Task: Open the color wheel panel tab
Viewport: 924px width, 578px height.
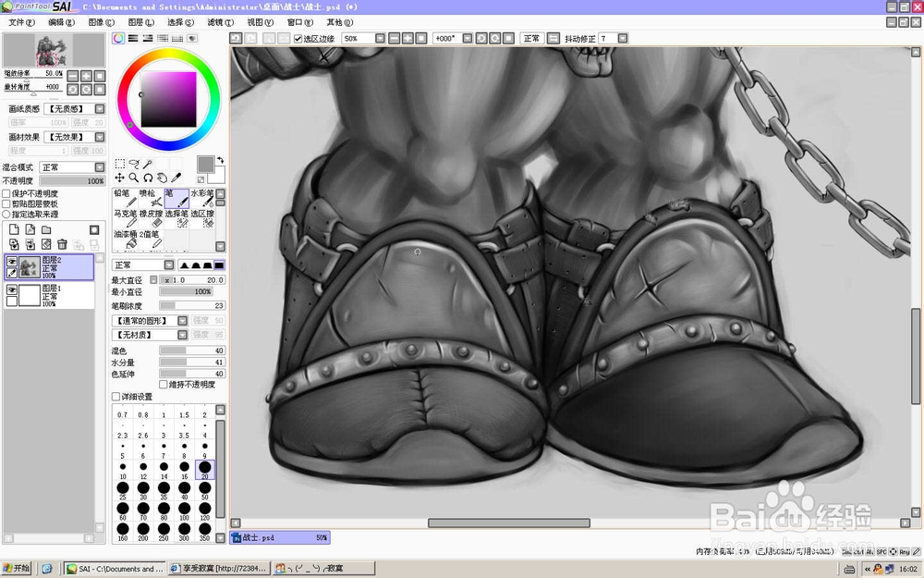Action: coord(118,38)
